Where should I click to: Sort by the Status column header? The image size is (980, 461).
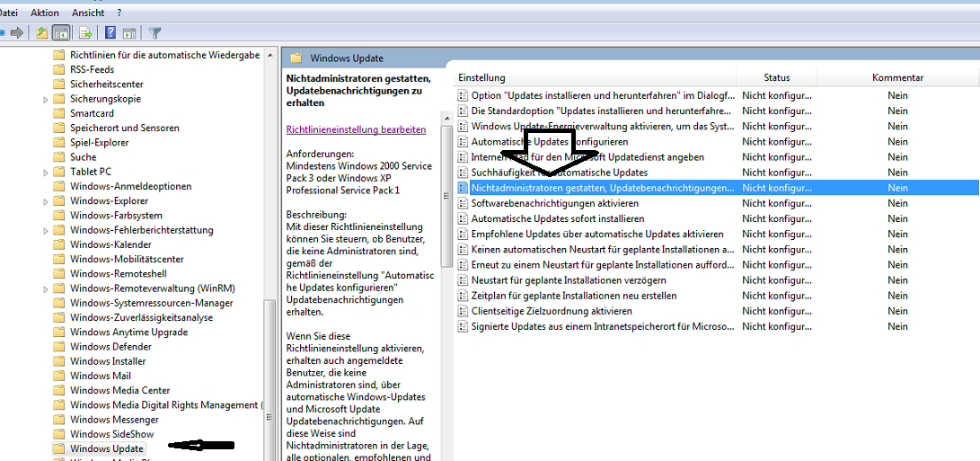(x=777, y=77)
